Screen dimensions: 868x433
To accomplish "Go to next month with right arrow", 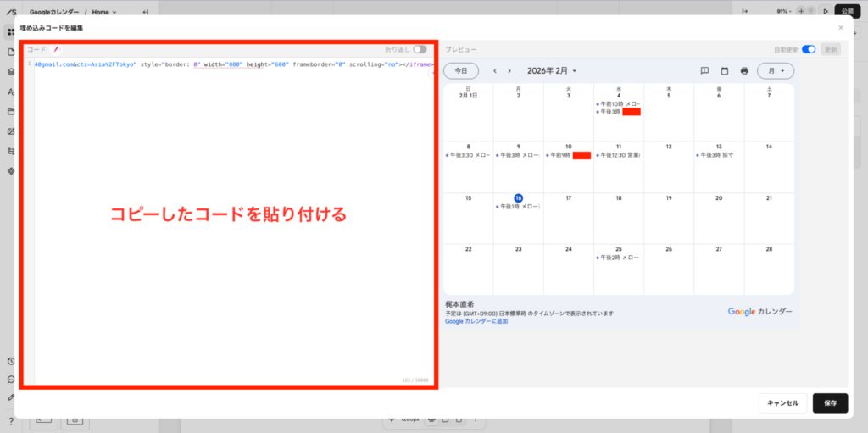I will 509,70.
